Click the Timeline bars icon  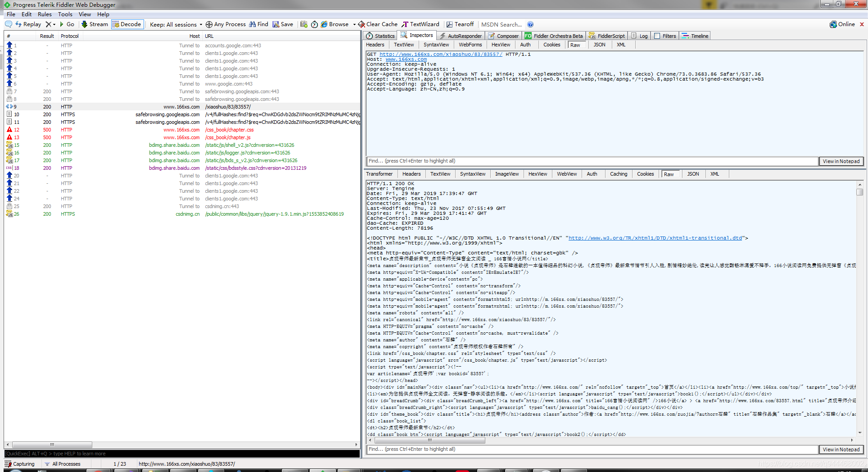pyautogui.click(x=685, y=36)
